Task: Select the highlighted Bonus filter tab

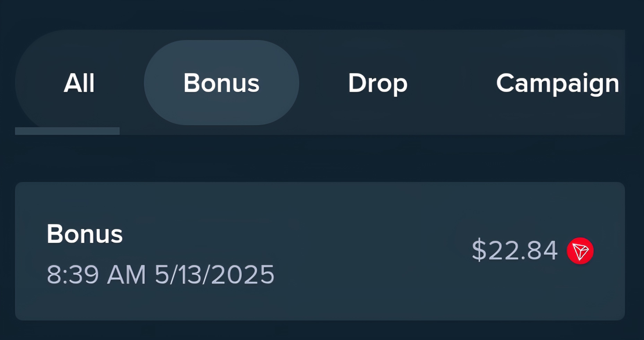Action: coord(221,83)
